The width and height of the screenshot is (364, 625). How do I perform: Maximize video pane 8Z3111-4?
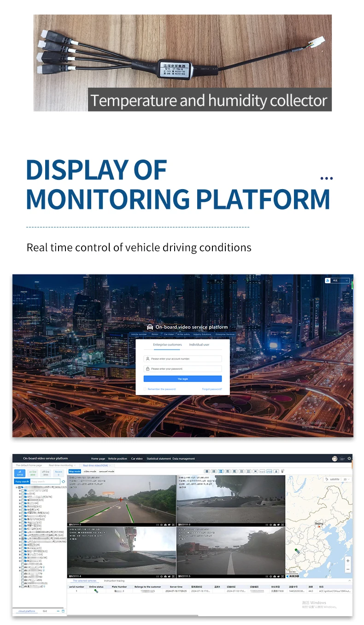coord(173,576)
